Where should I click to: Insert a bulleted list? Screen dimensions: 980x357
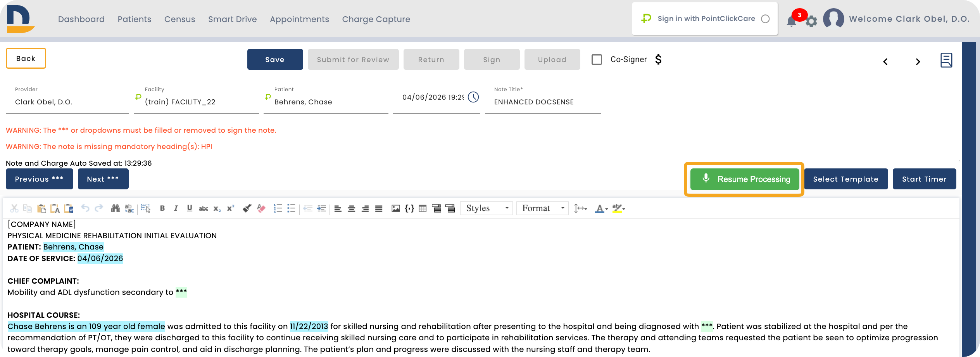tap(291, 208)
